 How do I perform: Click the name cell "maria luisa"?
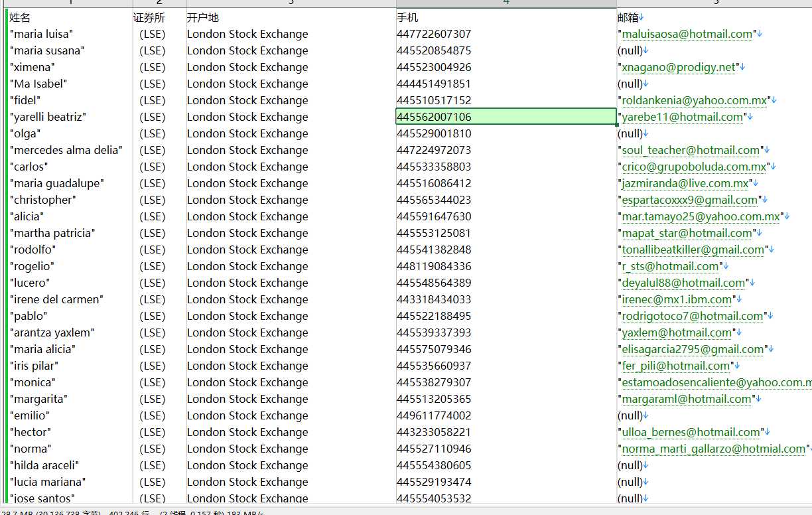pyautogui.click(x=41, y=34)
